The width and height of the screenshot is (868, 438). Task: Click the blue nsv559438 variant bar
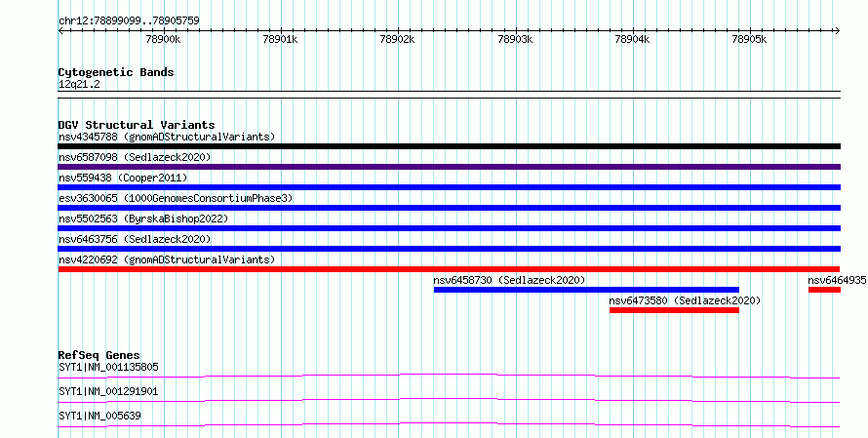coord(449,187)
